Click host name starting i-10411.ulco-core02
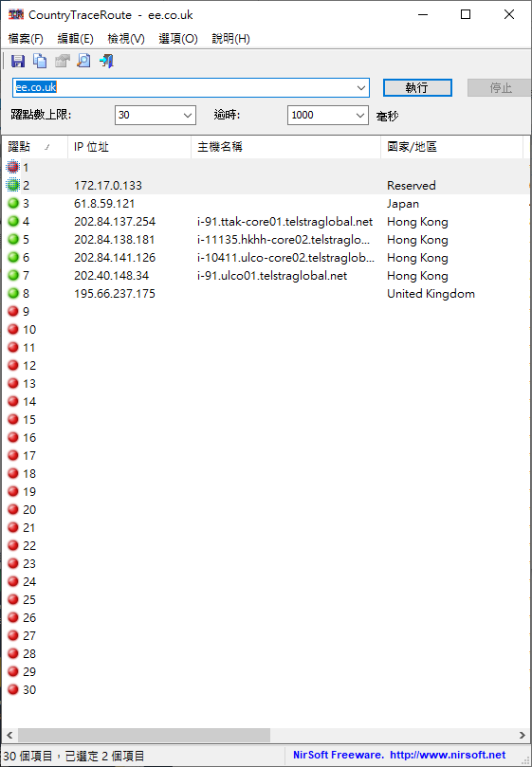 pos(285,257)
